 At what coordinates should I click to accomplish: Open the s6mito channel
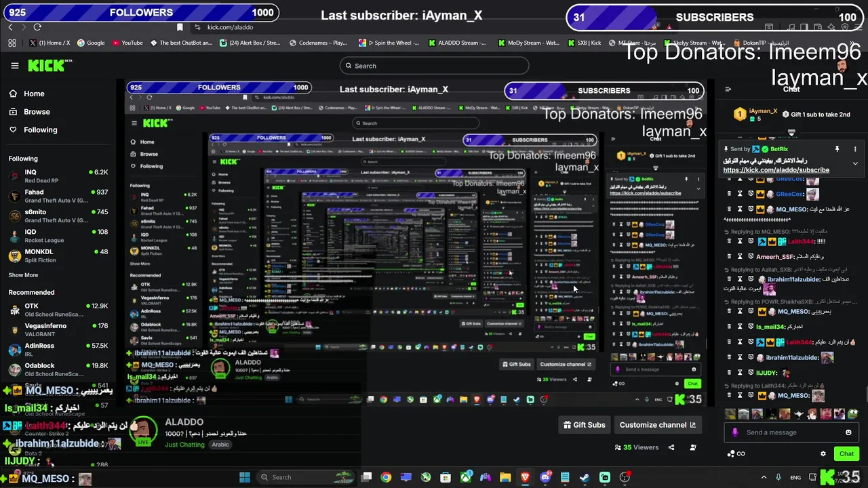tap(58, 216)
